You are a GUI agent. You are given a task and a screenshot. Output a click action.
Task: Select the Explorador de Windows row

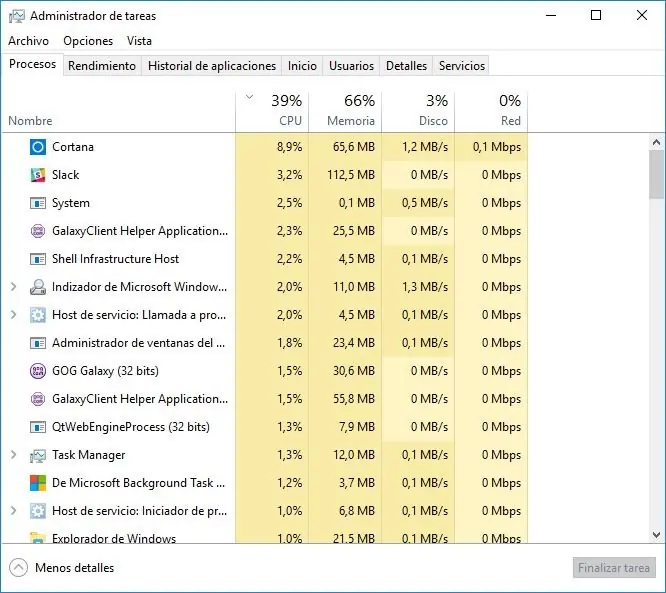(265, 537)
